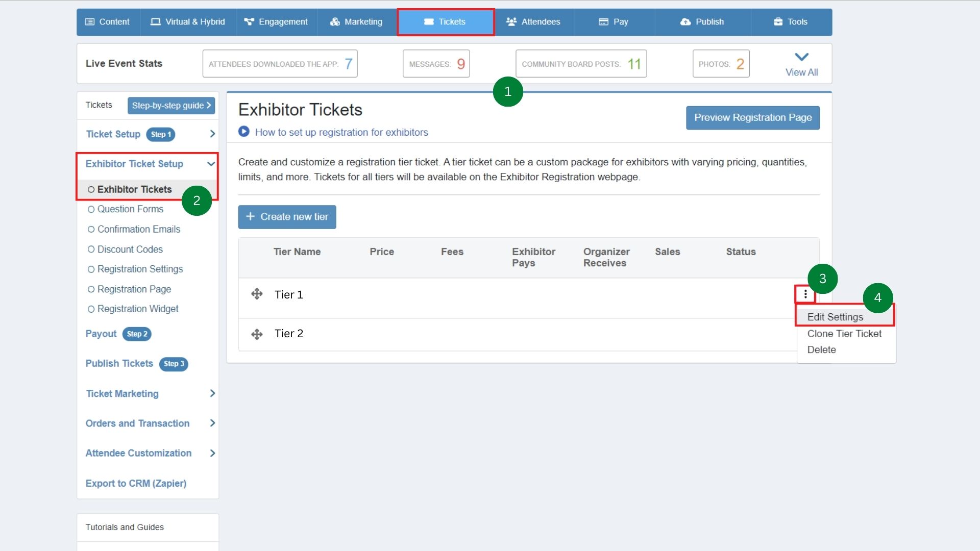
Task: Click the Marketing megaphone icon
Action: [335, 21]
